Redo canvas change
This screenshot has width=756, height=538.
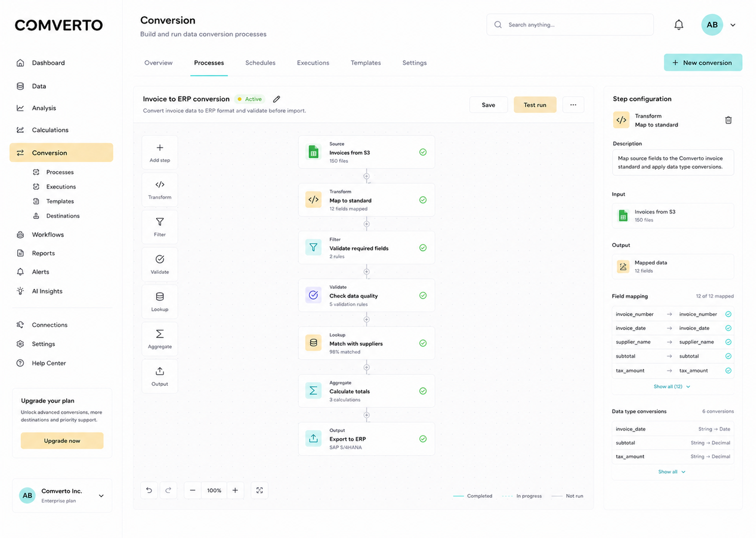168,490
